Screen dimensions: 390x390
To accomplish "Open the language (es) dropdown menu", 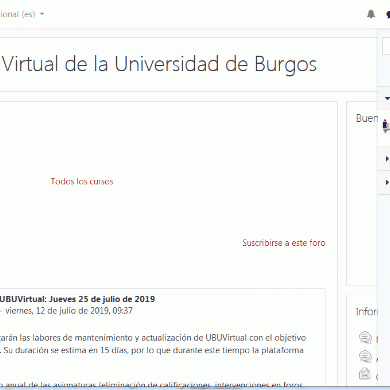I will coord(22,14).
